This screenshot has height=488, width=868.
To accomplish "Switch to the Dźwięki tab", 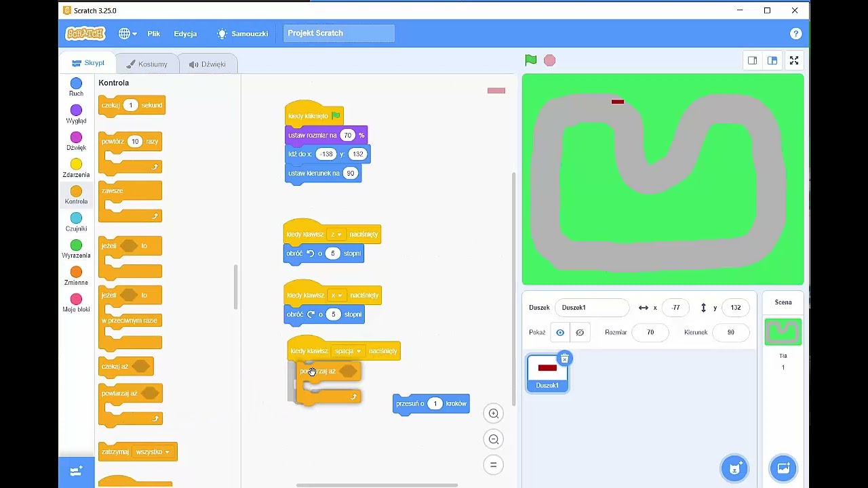I will click(208, 64).
